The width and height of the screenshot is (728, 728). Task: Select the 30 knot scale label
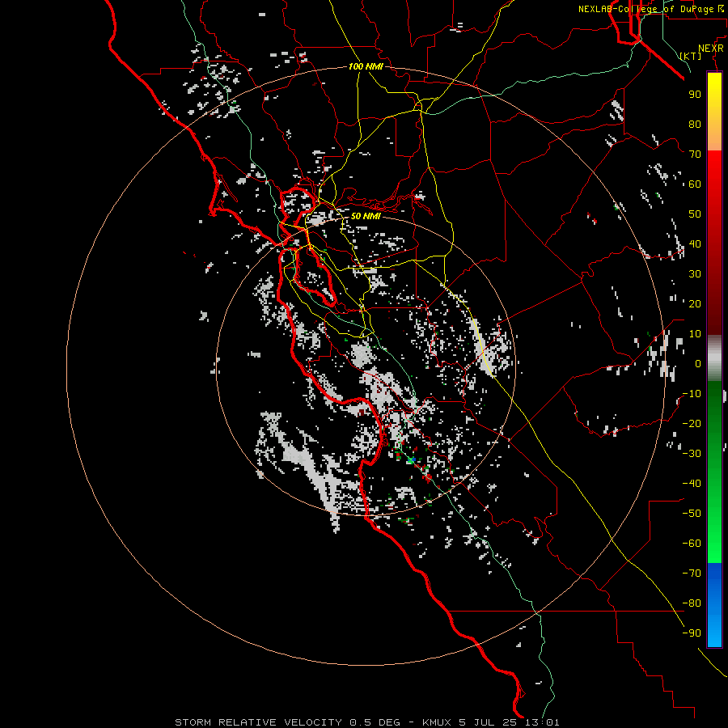[695, 274]
